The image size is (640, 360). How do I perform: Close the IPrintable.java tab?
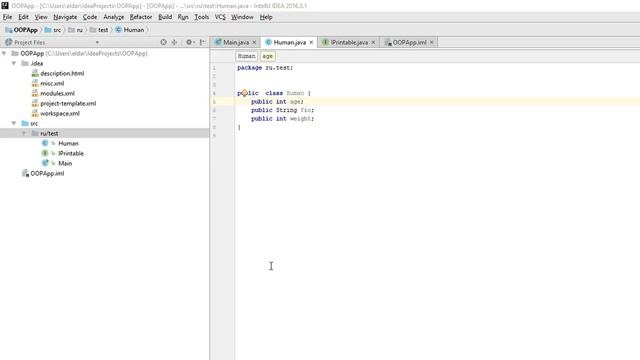point(373,42)
